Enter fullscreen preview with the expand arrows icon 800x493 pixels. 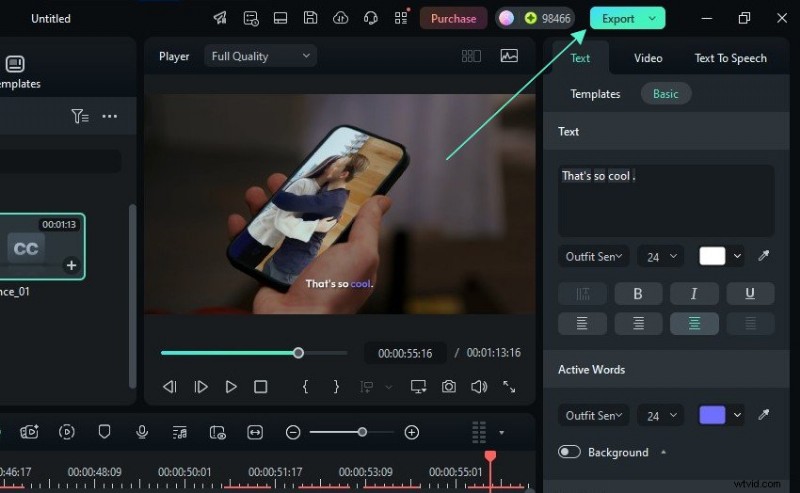[x=509, y=387]
